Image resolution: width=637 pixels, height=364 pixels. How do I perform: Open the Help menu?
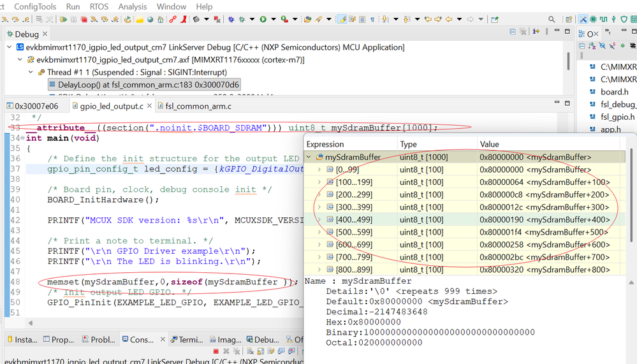coord(204,6)
